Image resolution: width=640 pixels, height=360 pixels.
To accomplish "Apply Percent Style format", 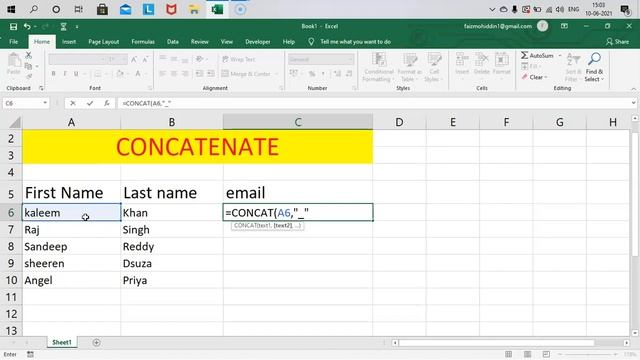I will tap(312, 74).
